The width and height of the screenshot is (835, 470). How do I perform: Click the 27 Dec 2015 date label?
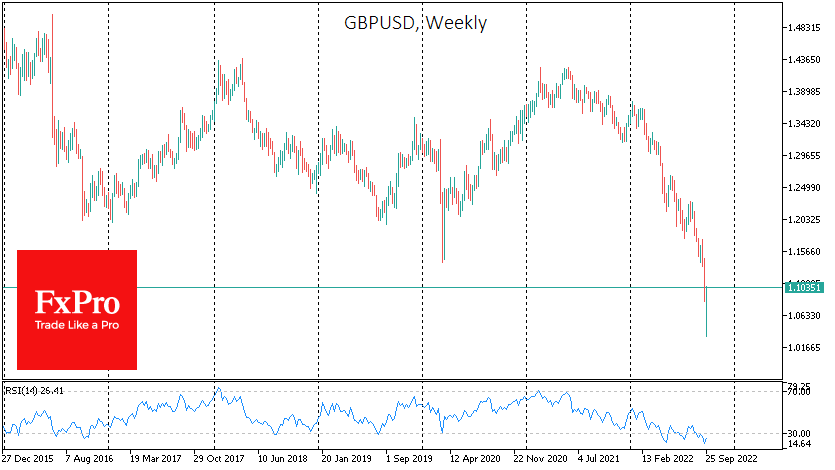coord(28,458)
